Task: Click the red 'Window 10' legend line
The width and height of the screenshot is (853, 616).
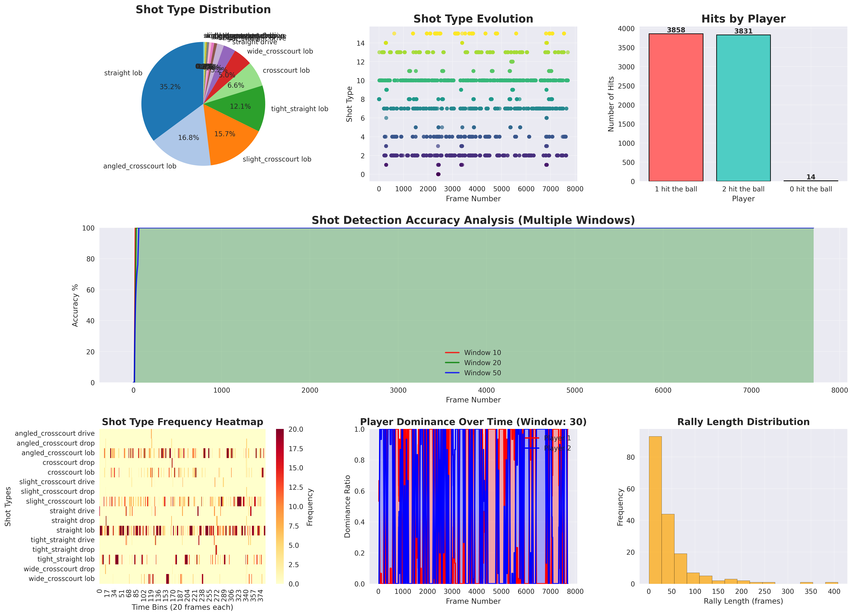Action: [452, 353]
